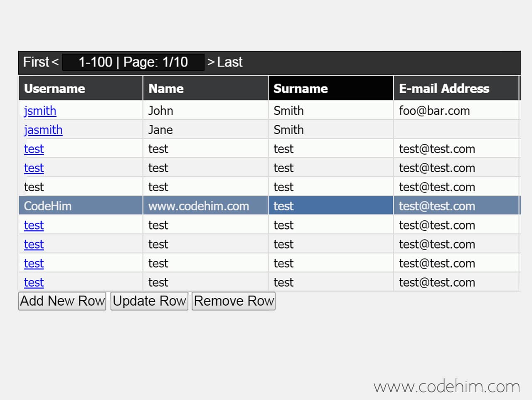Click the next page arrow
This screenshot has height=400, width=532.
[x=211, y=62]
